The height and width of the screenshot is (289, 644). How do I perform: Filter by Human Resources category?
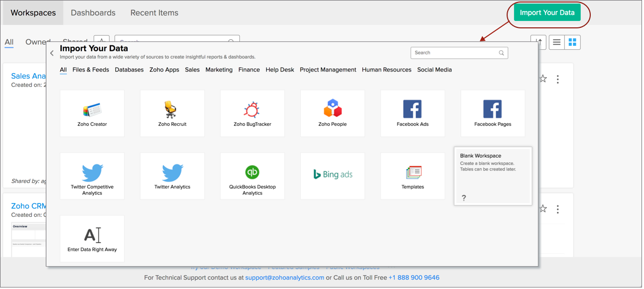pos(387,70)
